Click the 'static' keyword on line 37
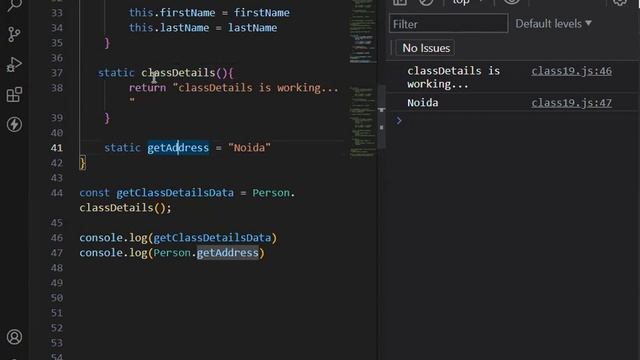640x360 pixels. [116, 73]
